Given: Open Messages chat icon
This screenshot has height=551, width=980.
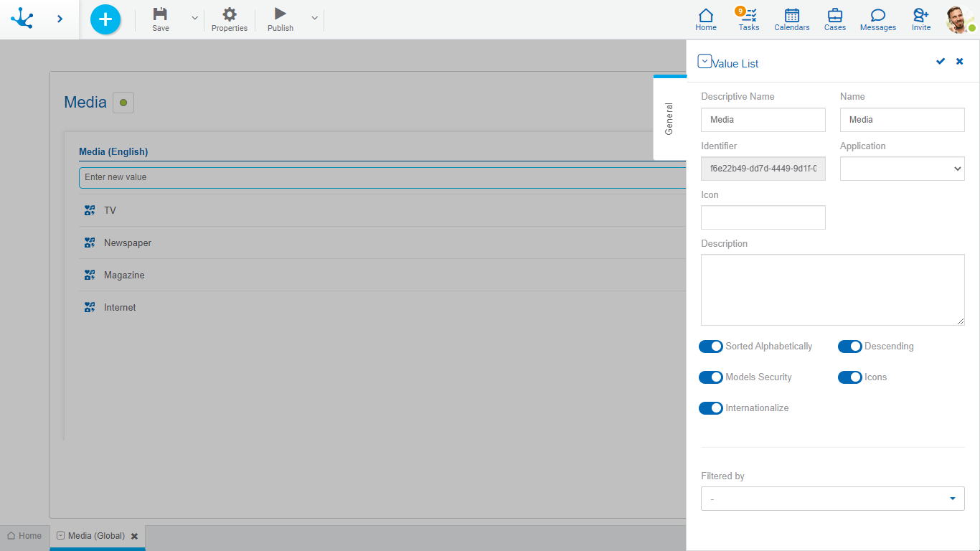Looking at the screenshot, I should tap(877, 16).
